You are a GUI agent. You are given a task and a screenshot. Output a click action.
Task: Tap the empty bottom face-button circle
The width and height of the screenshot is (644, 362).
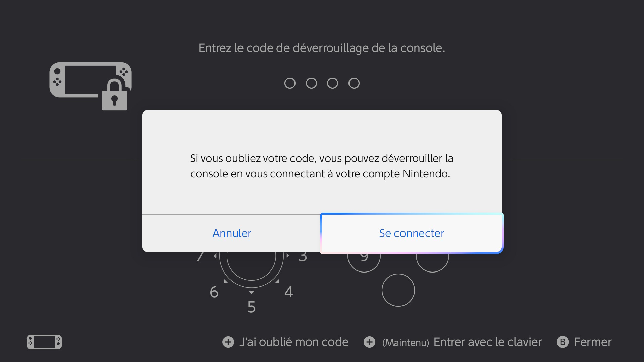point(398,290)
